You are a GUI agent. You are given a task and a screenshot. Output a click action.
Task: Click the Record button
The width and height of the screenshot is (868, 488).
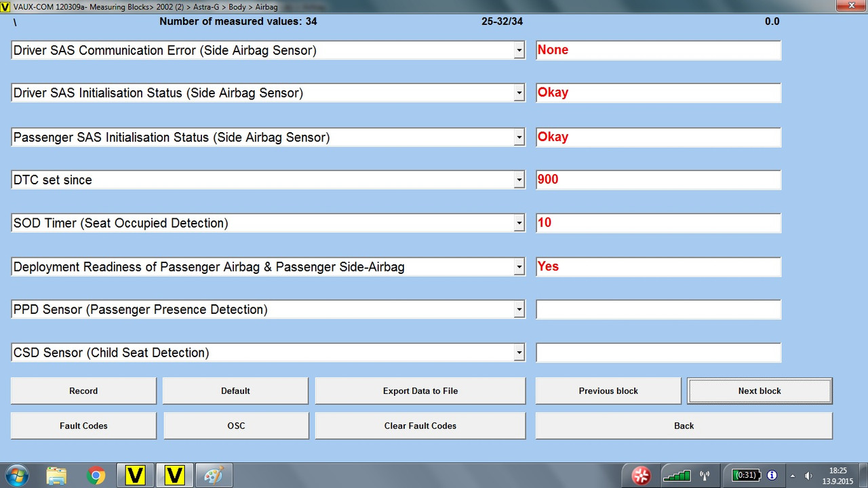pyautogui.click(x=83, y=391)
